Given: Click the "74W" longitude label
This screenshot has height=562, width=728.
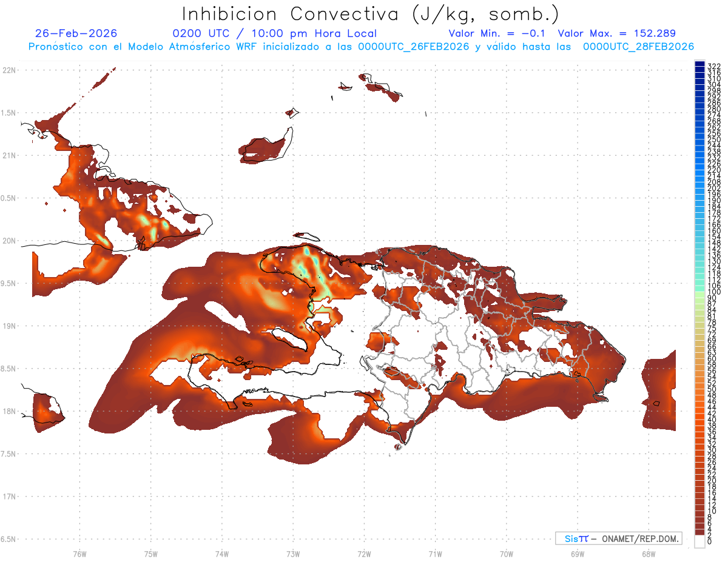Looking at the screenshot, I should coord(221,554).
